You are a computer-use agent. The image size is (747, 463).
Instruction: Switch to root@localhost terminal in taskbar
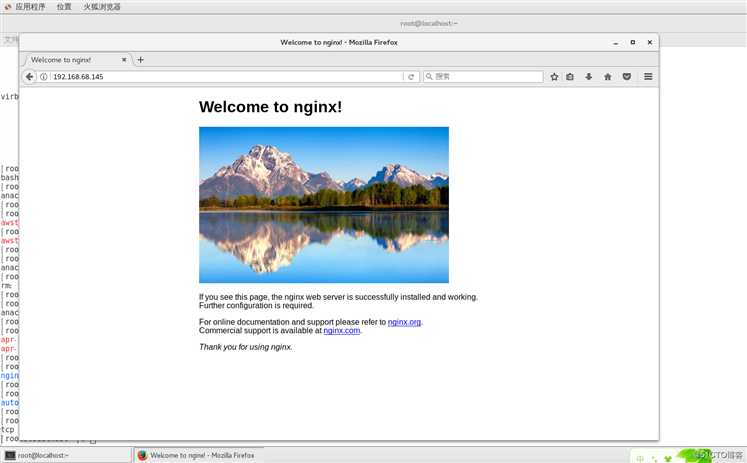click(66, 455)
